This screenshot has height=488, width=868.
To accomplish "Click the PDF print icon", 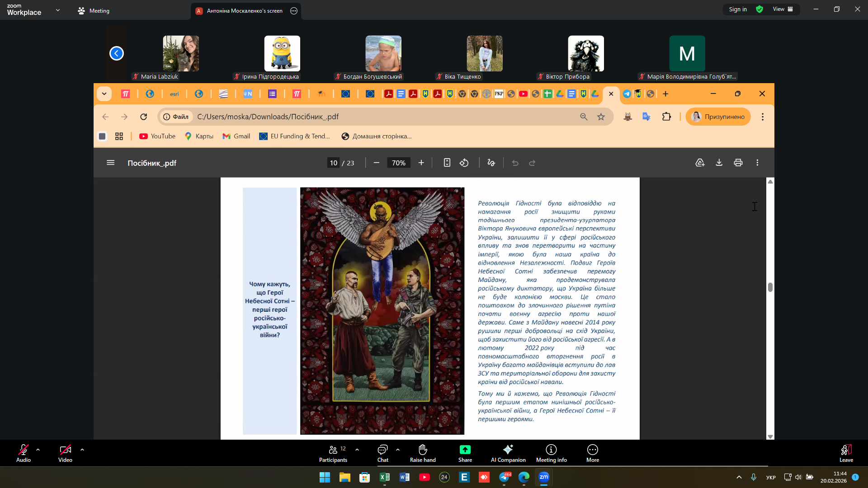I will coord(738,163).
